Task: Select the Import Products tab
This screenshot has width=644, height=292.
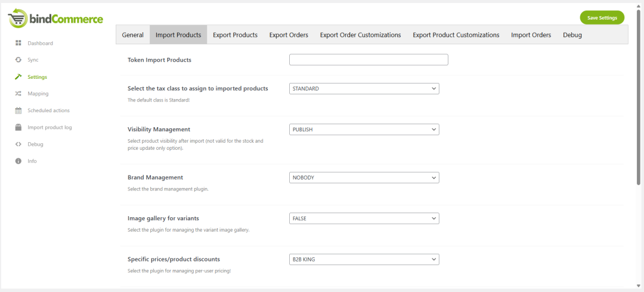Action: tap(178, 35)
